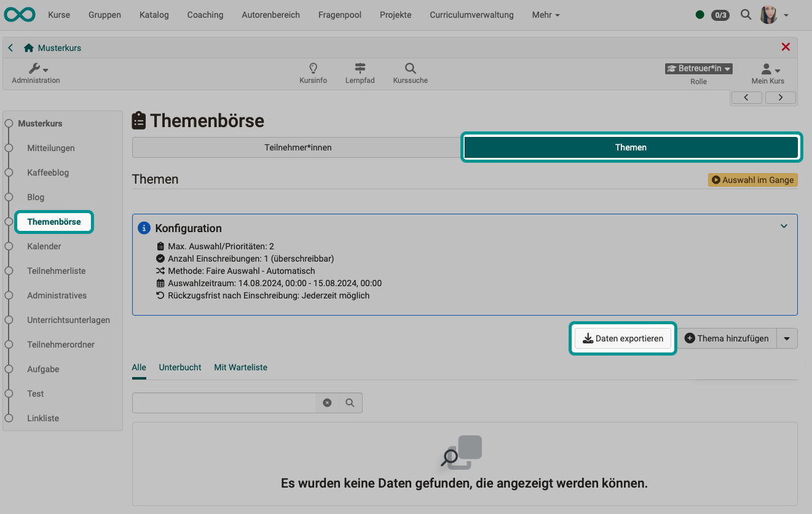Screen dimensions: 812x514
Task: Click the home icon next to Musterkurs
Action: click(28, 47)
